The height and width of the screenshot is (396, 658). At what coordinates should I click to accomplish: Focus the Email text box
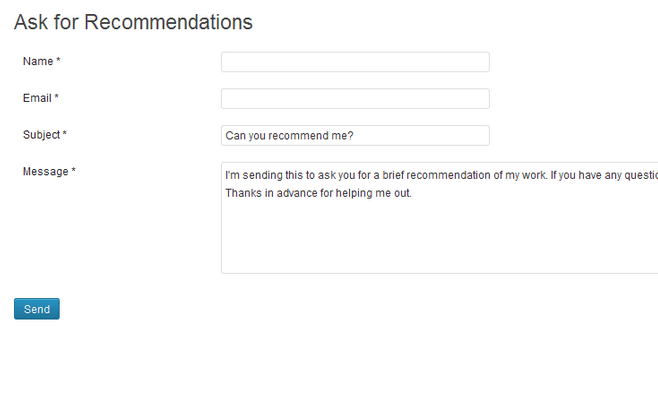355,99
